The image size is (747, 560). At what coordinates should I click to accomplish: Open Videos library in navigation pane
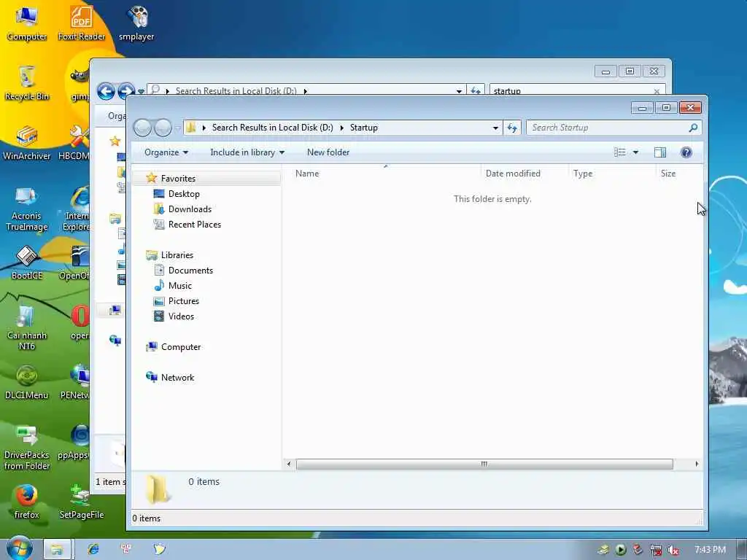click(x=181, y=316)
